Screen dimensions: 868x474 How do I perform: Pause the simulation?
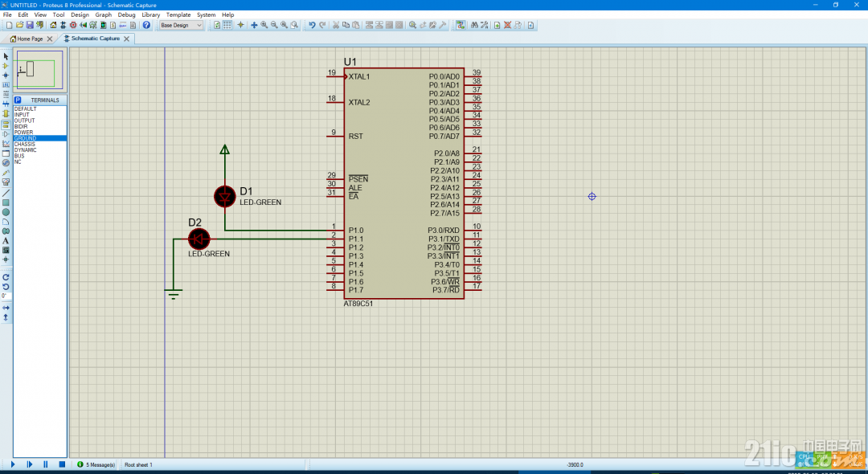[x=45, y=464]
